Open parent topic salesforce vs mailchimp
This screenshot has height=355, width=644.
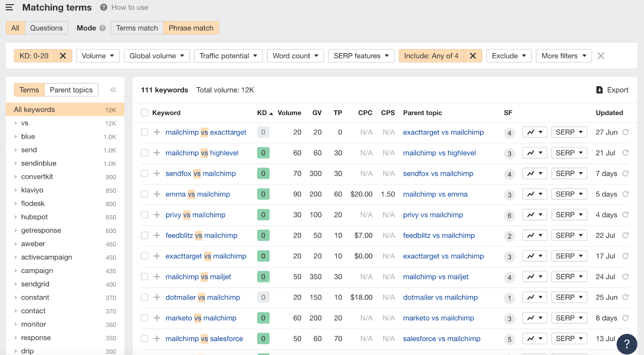pyautogui.click(x=442, y=338)
